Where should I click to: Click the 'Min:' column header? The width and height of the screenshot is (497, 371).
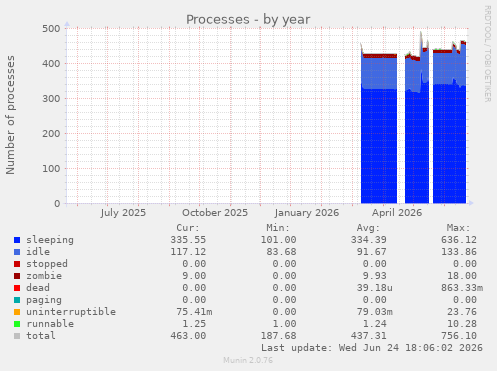278,228
